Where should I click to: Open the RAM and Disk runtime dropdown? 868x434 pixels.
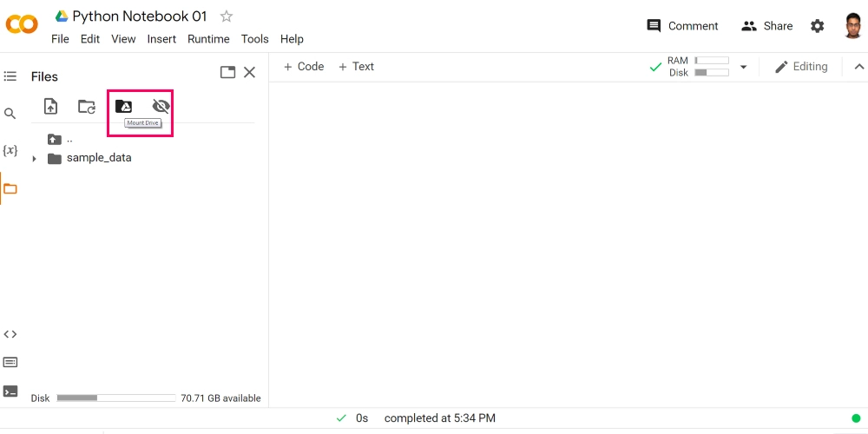point(743,67)
